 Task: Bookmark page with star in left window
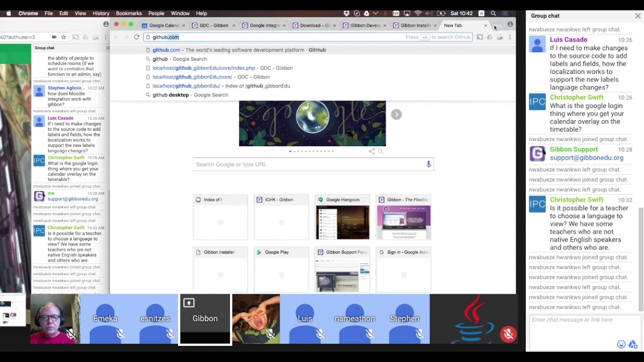(x=63, y=37)
